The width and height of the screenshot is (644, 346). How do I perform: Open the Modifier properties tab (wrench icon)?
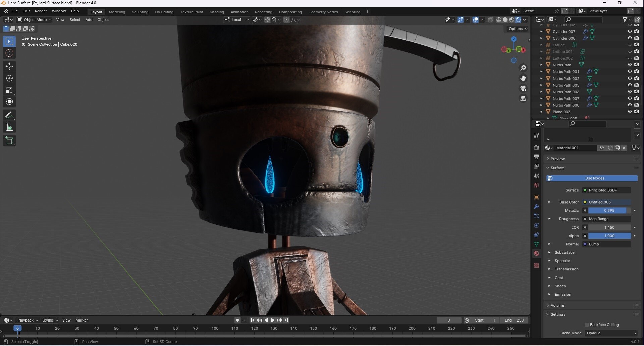point(536,207)
